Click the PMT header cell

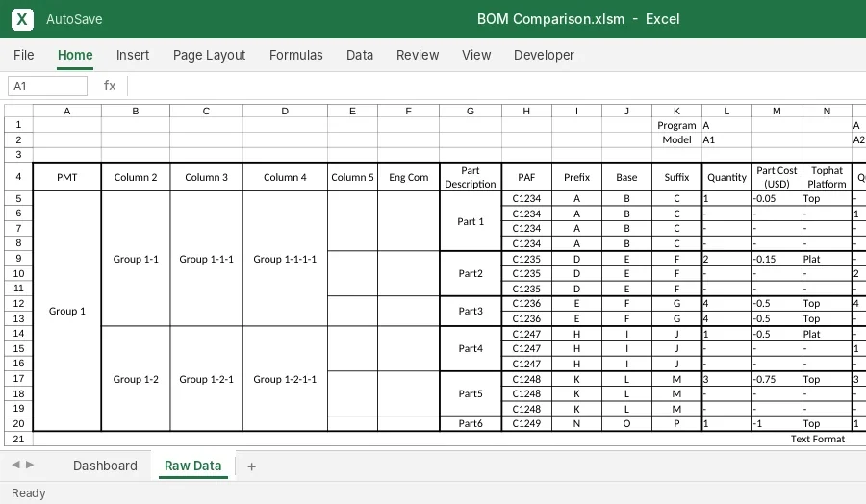point(66,177)
